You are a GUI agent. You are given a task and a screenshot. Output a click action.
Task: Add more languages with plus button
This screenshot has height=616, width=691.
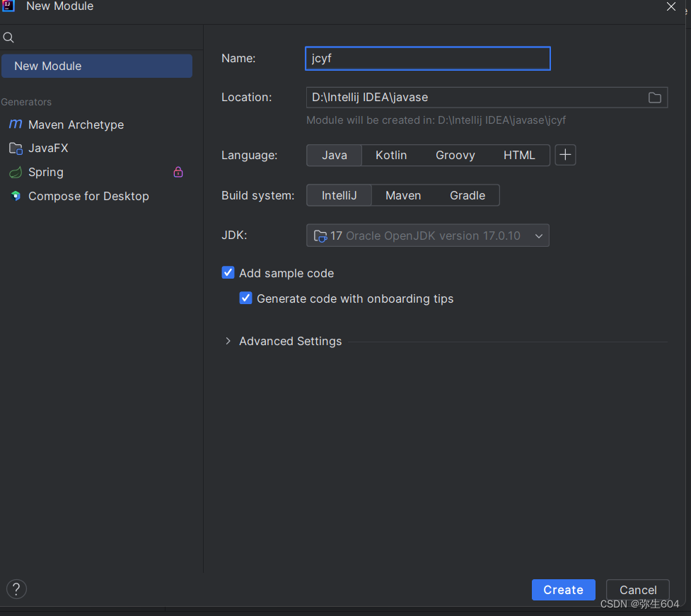tap(565, 155)
